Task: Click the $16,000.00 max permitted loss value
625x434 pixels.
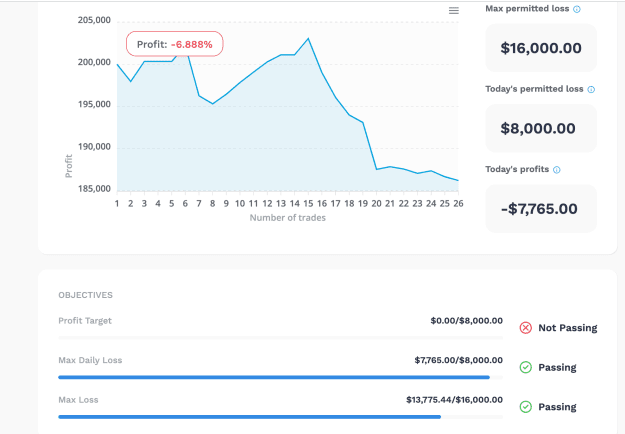Action: [541, 48]
